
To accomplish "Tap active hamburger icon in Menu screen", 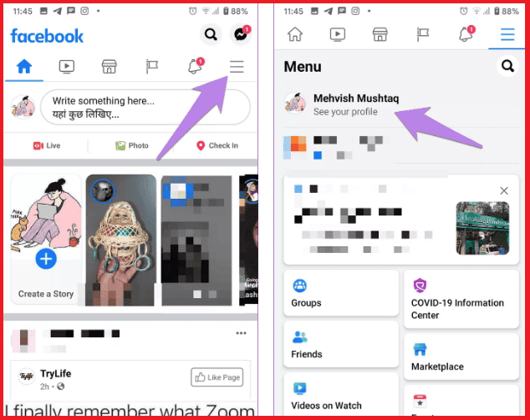I will (507, 34).
